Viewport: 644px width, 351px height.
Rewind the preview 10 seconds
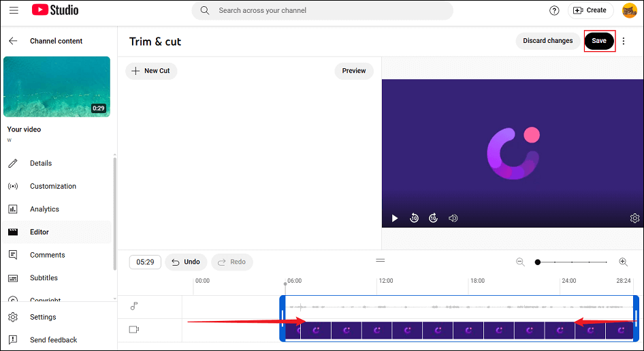pyautogui.click(x=414, y=218)
